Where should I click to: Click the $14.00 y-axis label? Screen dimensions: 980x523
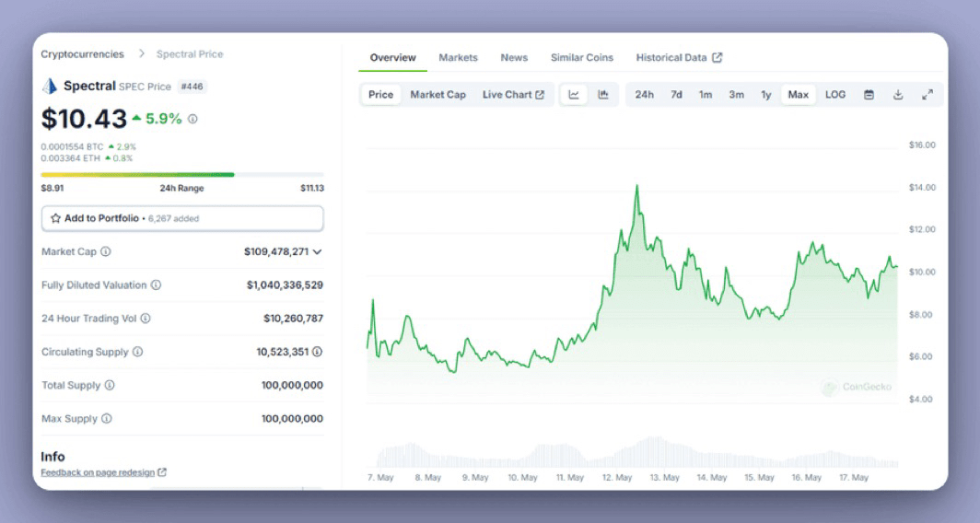[x=922, y=188]
